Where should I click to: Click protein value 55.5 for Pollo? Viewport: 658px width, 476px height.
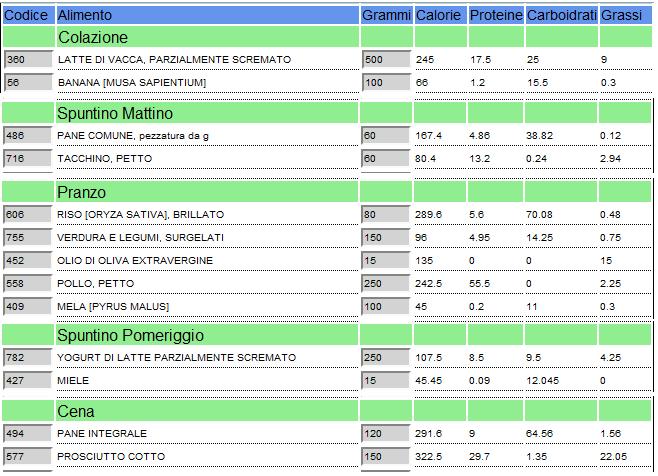coord(480,284)
